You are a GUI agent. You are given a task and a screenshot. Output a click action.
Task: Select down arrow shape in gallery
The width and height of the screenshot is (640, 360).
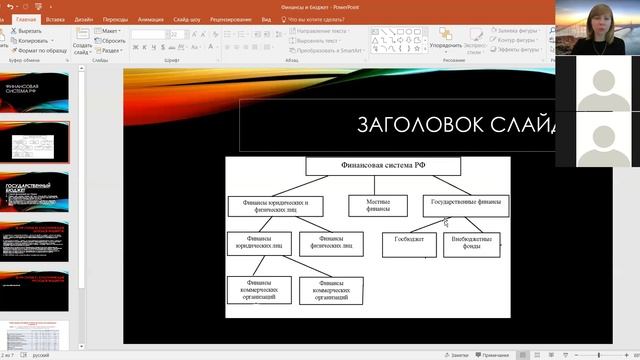coord(409,40)
